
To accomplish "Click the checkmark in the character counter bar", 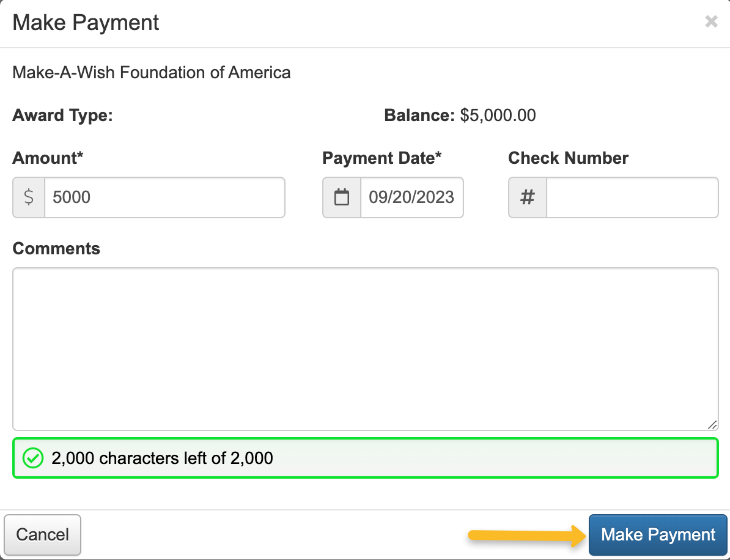I will pos(33,458).
